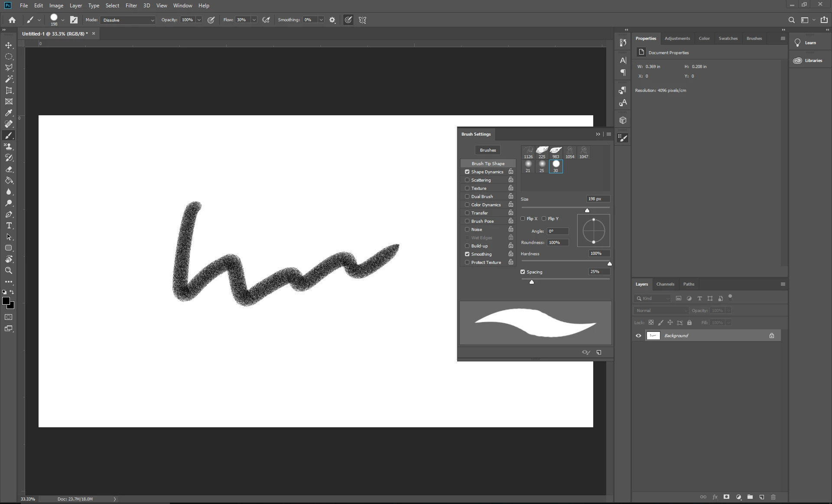This screenshot has width=832, height=504.
Task: Click the Hardness slider handle
Action: (609, 263)
